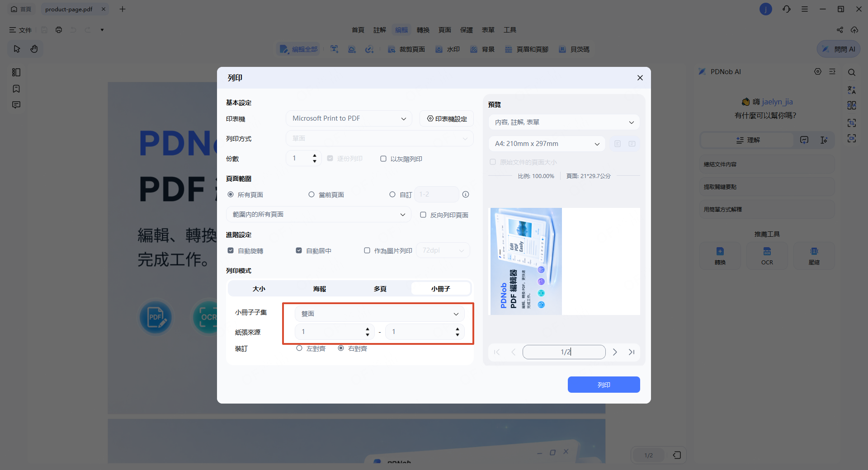Image resolution: width=868 pixels, height=470 pixels.
Task: Close the print dialog
Action: (640, 78)
